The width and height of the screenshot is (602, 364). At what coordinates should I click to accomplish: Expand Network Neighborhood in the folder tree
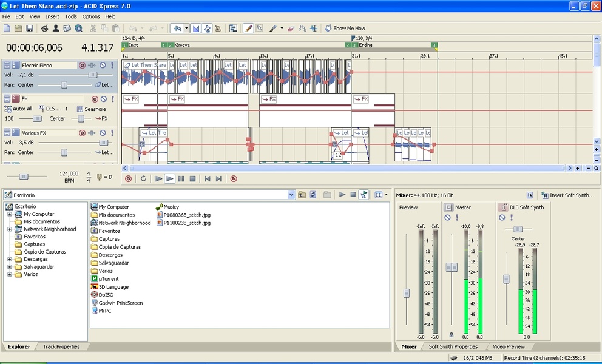10,229
